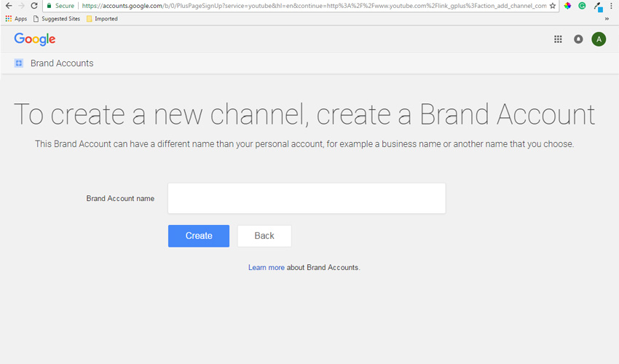Open the Imported bookmarks folder
Viewport: 619px width, 364px height.
point(102,18)
